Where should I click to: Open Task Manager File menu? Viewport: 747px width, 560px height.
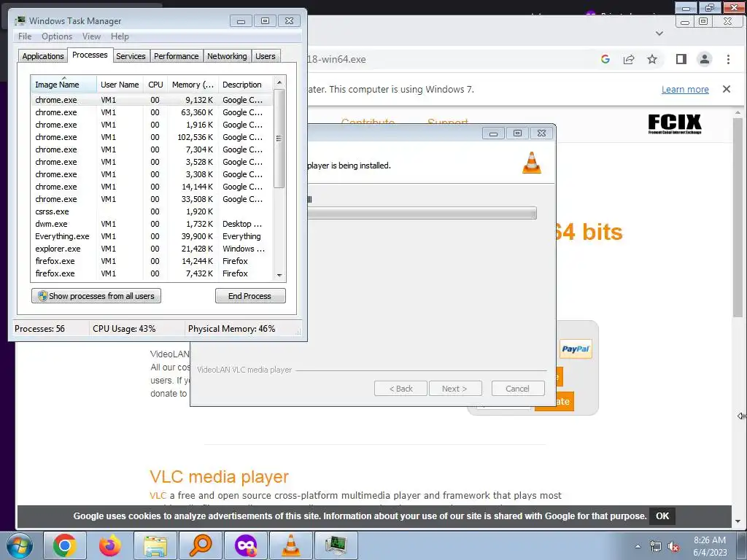tap(25, 36)
